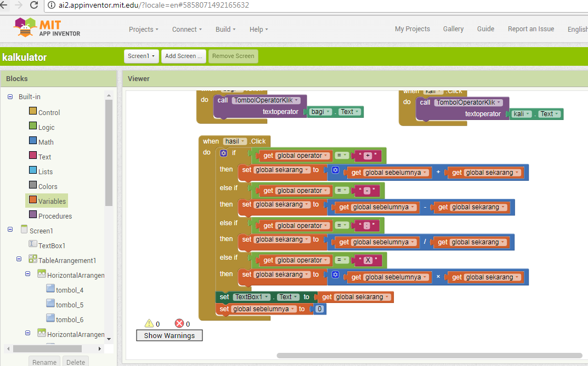Open mutator gear on the addition block
This screenshot has height=366, width=588.
tap(335, 170)
